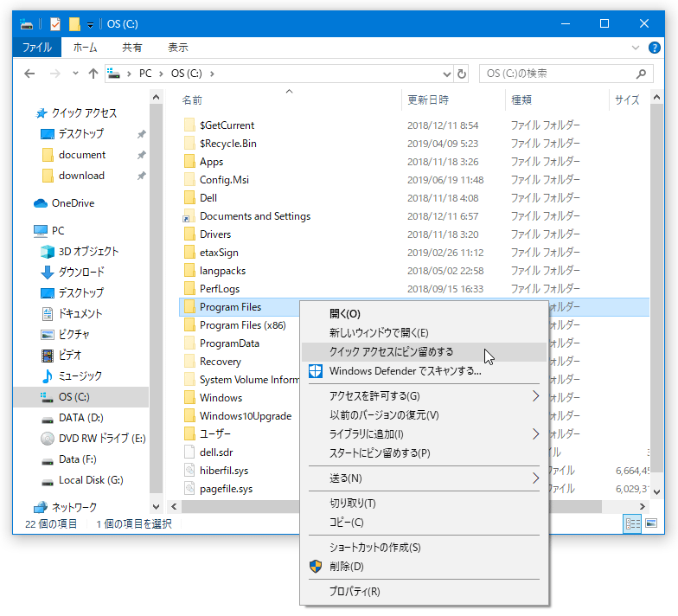
Task: Click the refresh button
Action: pos(462,74)
